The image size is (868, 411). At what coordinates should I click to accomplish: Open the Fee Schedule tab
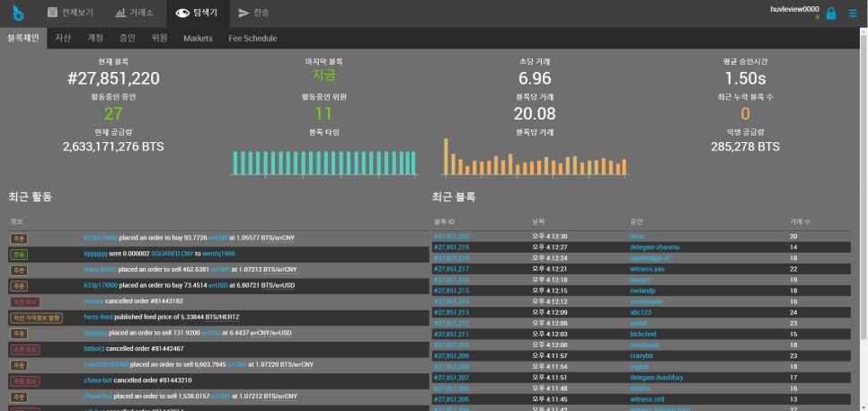pyautogui.click(x=252, y=39)
